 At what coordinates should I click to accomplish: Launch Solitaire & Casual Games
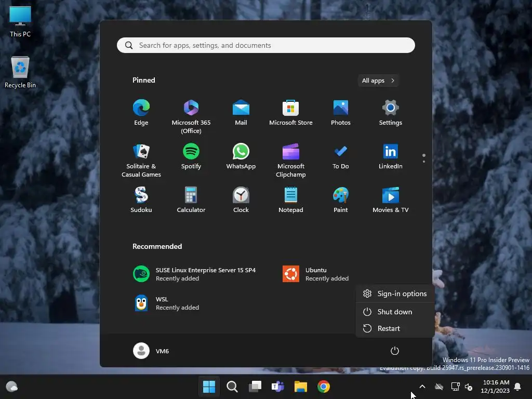[141, 161]
